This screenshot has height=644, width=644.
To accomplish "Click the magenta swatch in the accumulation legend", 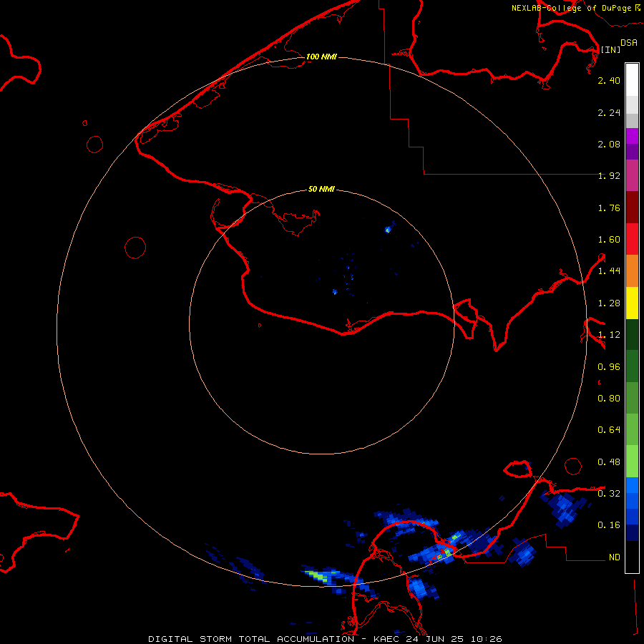I will pos(632,136).
